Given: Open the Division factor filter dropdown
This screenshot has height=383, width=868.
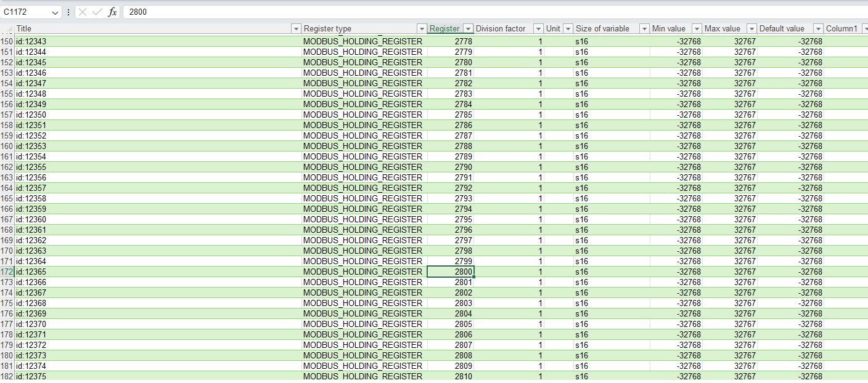Looking at the screenshot, I should (x=538, y=29).
